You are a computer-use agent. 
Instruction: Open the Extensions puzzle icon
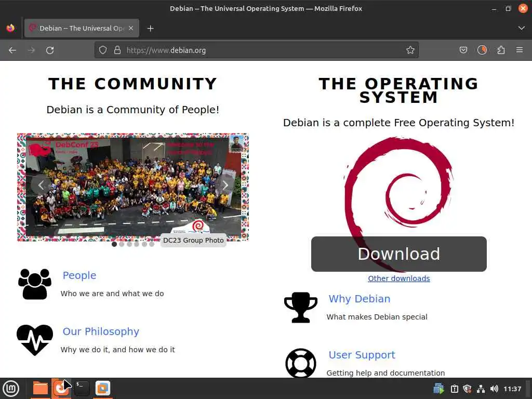click(501, 50)
